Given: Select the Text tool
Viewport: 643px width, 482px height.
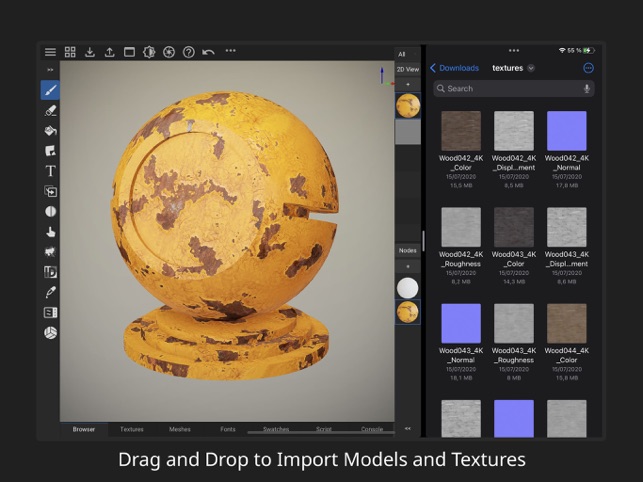Looking at the screenshot, I should click(50, 171).
